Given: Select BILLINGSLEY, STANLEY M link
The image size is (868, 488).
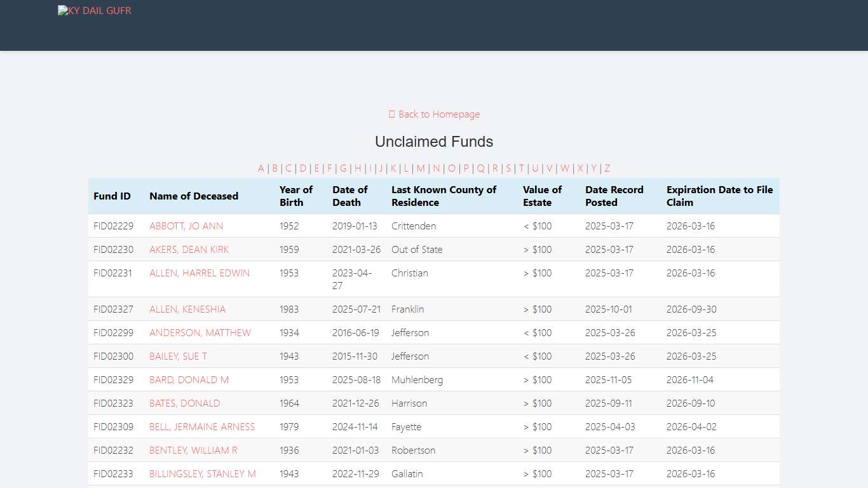Looking at the screenshot, I should click(x=203, y=474).
